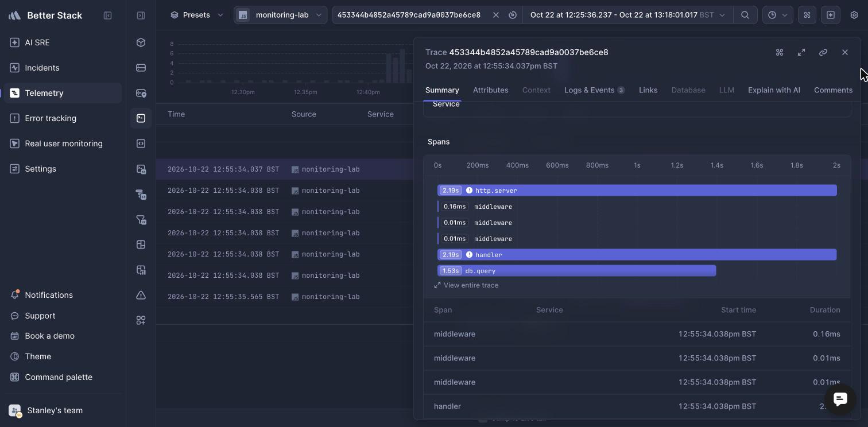Viewport: 868px width, 427px height.
Task: Open the Explain with AI tab
Action: click(774, 90)
